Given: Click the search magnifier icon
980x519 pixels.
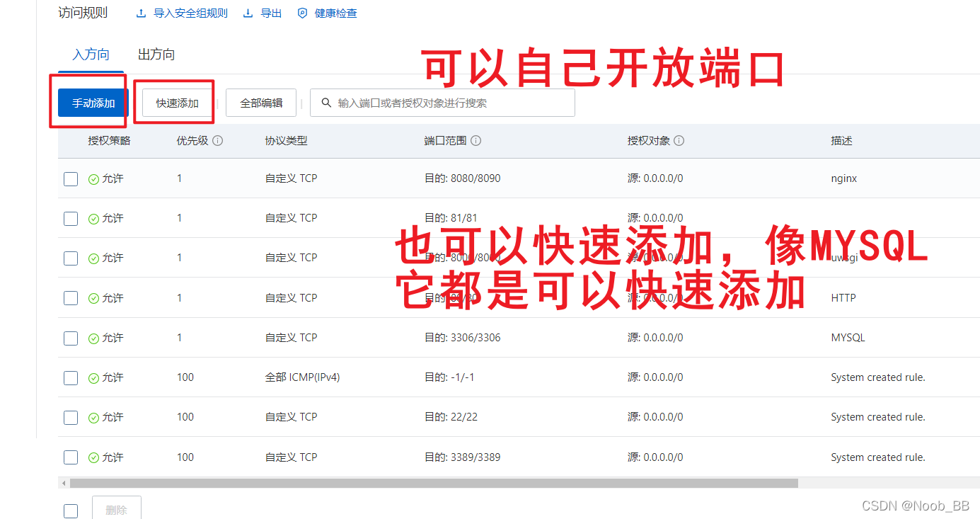Looking at the screenshot, I should [x=325, y=103].
